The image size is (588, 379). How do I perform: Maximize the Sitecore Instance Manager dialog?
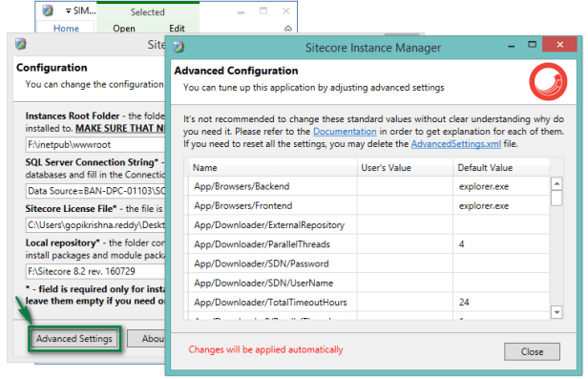tap(532, 45)
